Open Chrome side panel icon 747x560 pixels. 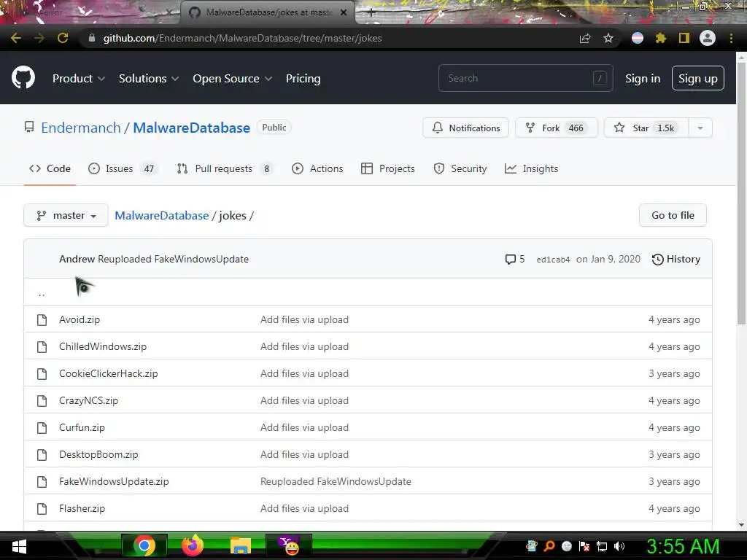pyautogui.click(x=684, y=38)
